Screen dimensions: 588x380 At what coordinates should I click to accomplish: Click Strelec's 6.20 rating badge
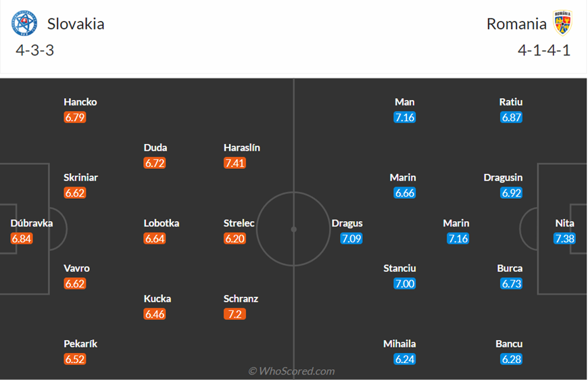pyautogui.click(x=235, y=238)
